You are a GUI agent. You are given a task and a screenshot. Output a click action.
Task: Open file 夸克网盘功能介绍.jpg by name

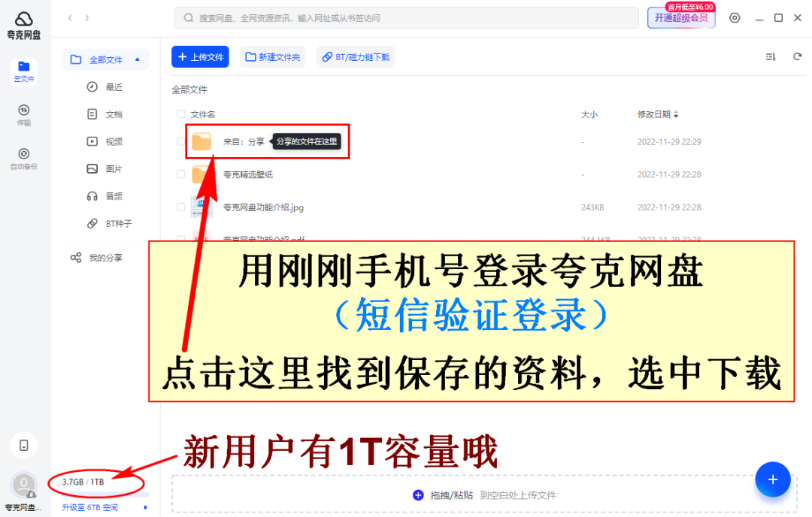264,207
